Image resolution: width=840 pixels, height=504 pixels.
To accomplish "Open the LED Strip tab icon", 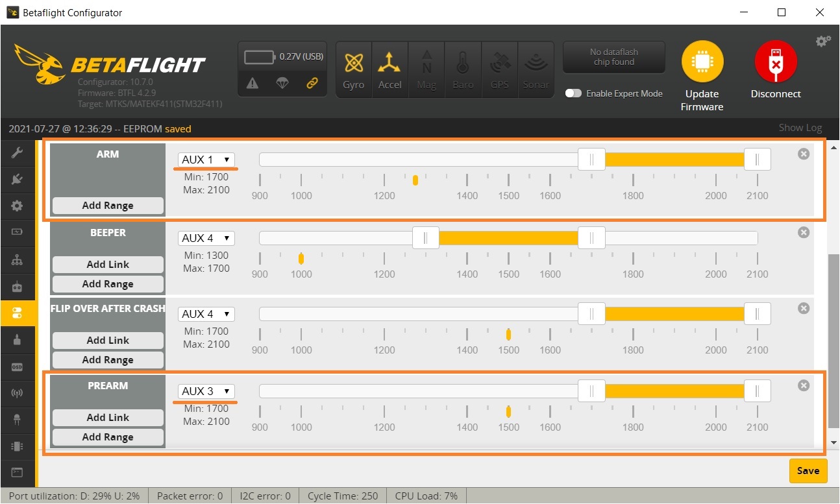I will (18, 420).
